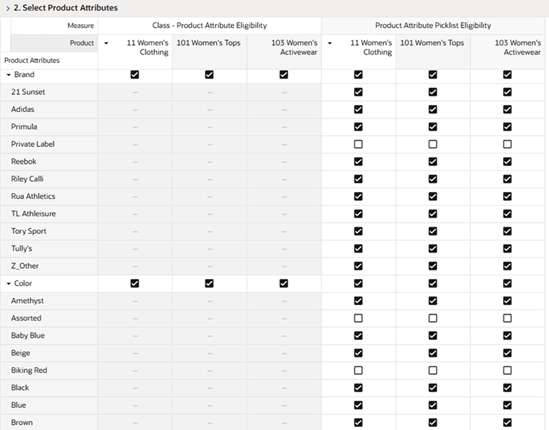
Task: Check Biking Red picklist for 103 Women's Activewear
Action: click(507, 370)
